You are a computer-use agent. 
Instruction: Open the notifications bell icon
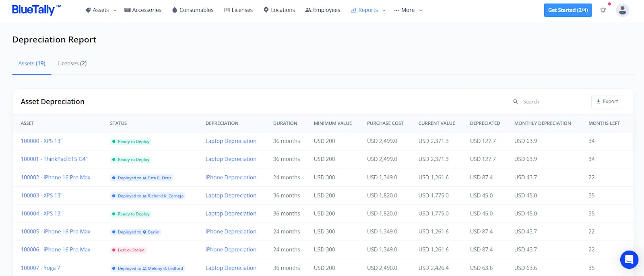click(603, 10)
